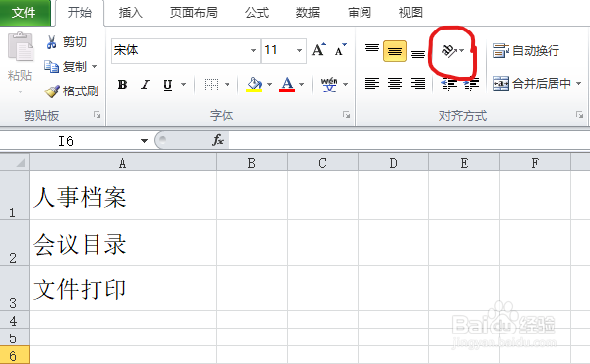
Task: Click the Cut scissors icon
Action: (51, 42)
